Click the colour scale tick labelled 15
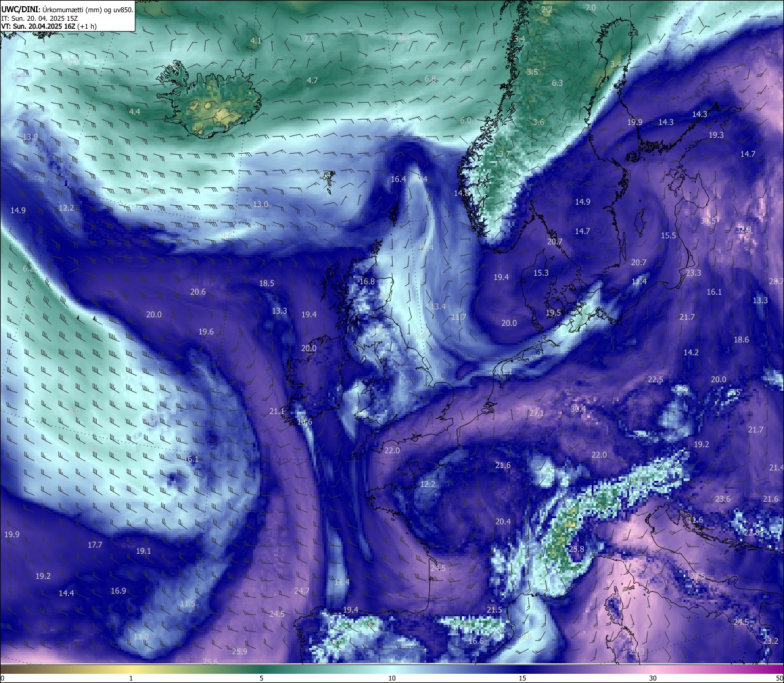 (x=522, y=678)
